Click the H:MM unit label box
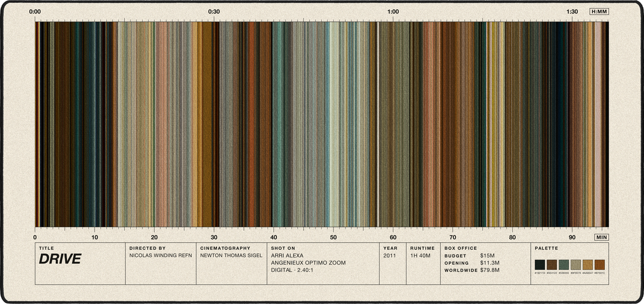This screenshot has width=644, height=304. pyautogui.click(x=599, y=11)
